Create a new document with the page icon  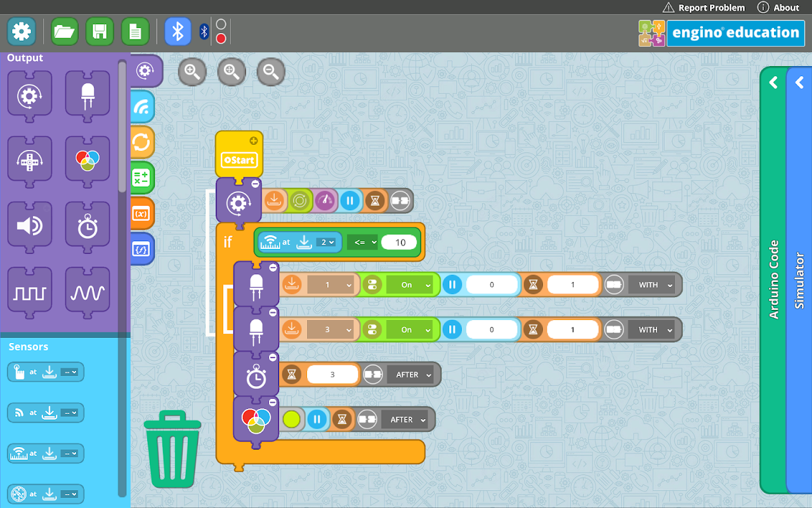(135, 31)
